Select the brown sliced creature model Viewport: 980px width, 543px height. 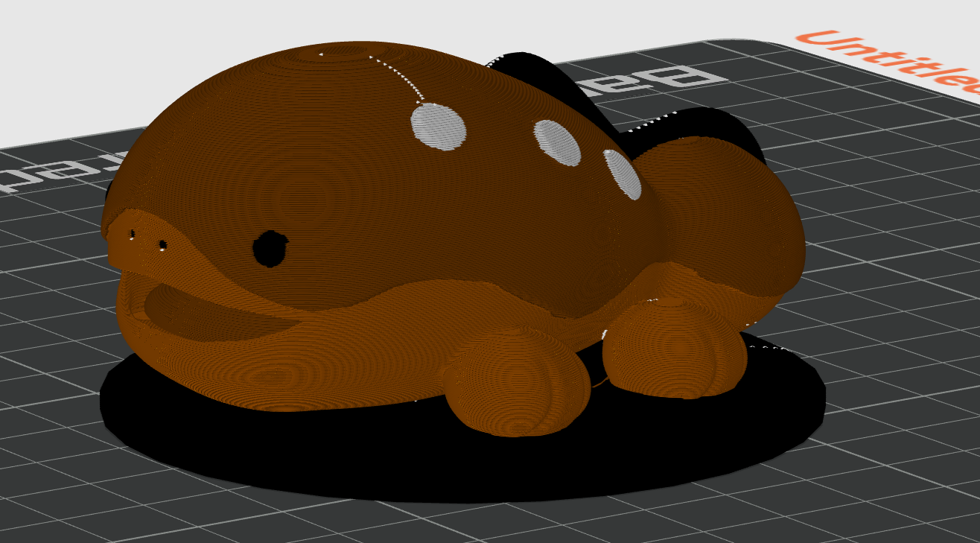453,238
